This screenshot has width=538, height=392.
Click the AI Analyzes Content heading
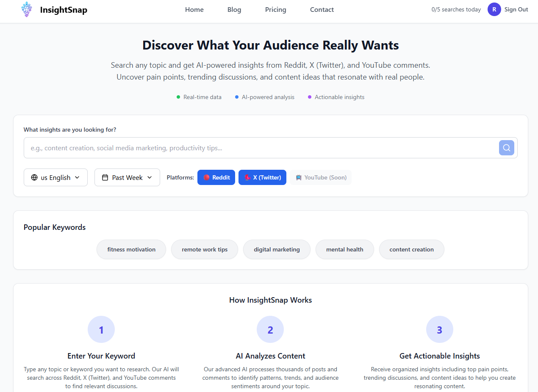click(270, 356)
